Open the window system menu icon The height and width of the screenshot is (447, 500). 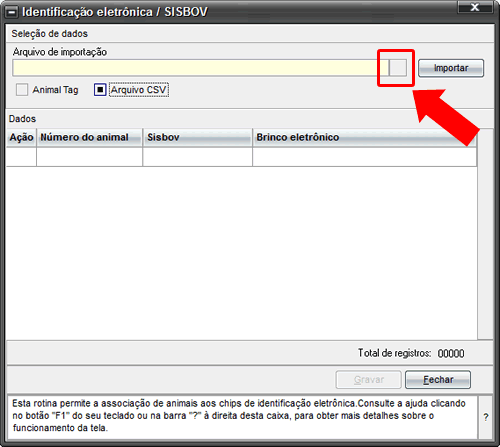[12, 13]
